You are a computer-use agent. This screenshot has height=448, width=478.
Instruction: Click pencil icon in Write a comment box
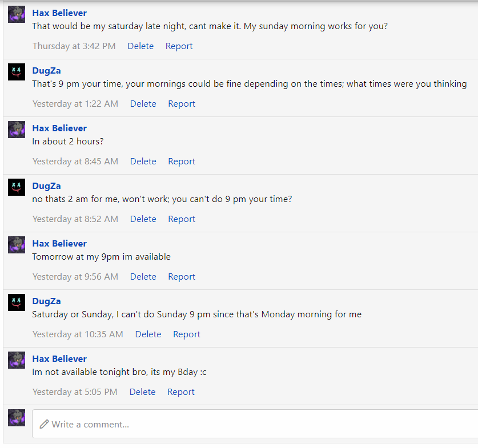pos(44,424)
